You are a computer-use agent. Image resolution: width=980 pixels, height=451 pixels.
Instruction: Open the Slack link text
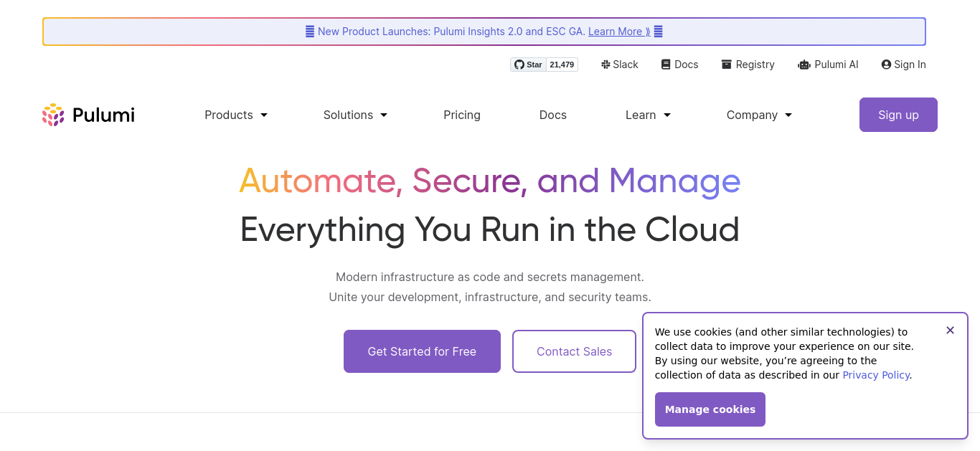point(626,65)
